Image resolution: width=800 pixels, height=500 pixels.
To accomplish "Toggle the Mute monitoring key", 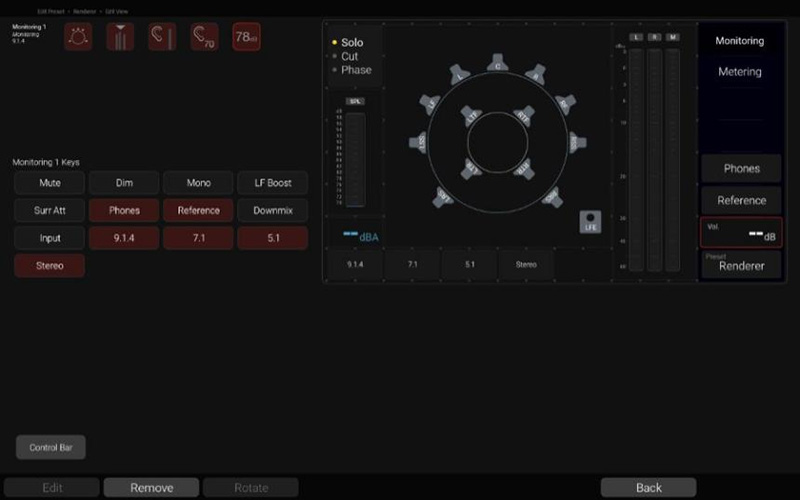I will click(x=50, y=183).
